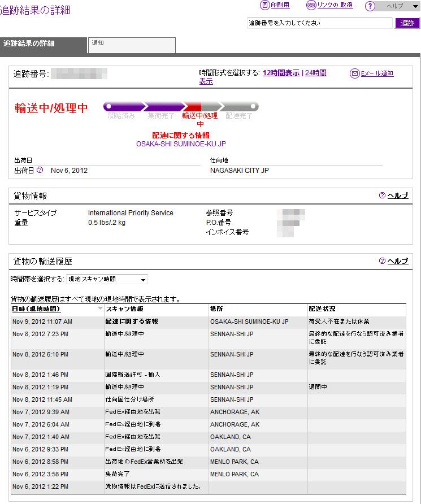Click purple OSAKA-SHI SUMINOE-KU JP under status
The height and width of the screenshot is (504, 421).
click(181, 144)
